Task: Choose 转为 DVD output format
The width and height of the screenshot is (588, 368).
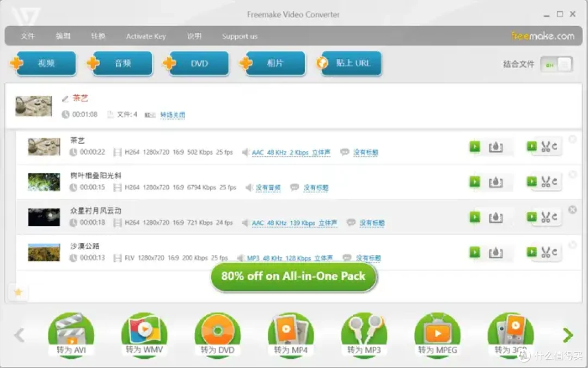Action: click(x=217, y=335)
